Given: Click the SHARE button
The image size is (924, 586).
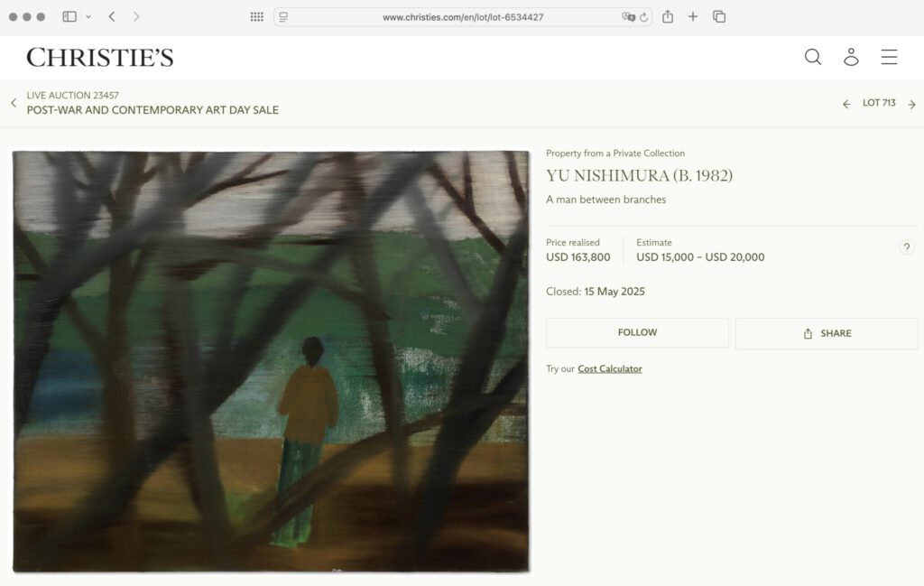Looking at the screenshot, I should tap(827, 333).
